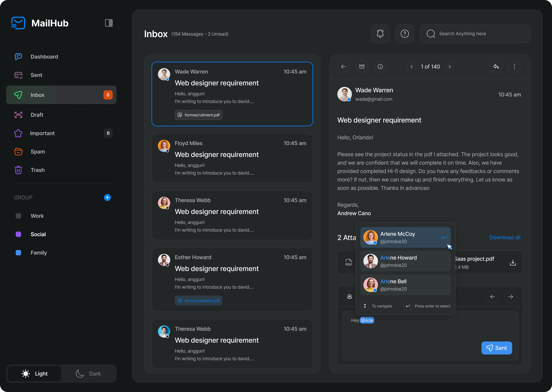This screenshot has height=392, width=552.
Task: Open the Spam folder
Action: click(x=38, y=152)
